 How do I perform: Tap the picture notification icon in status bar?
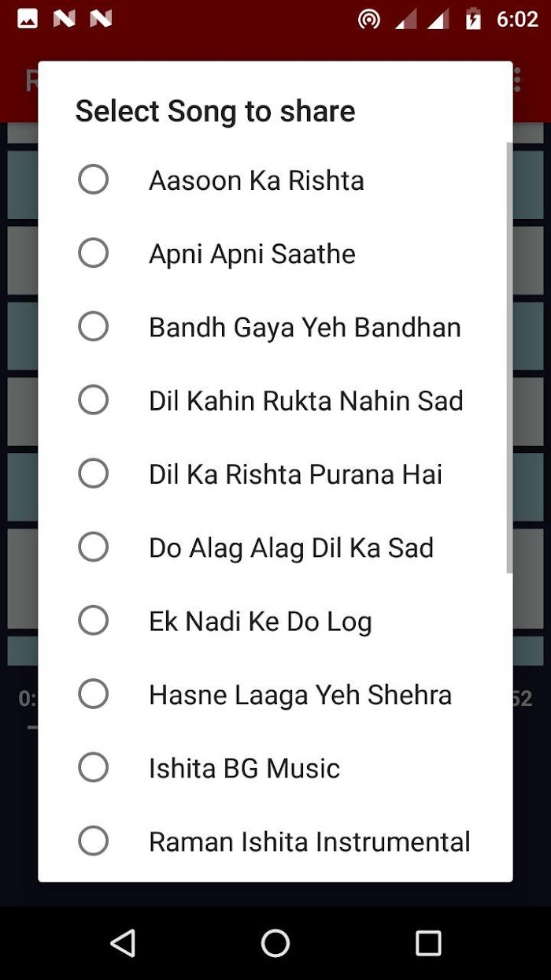(x=28, y=19)
